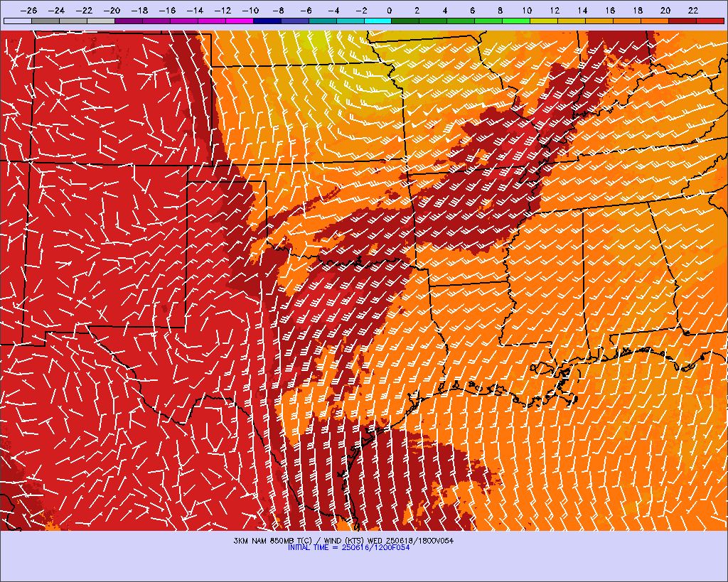This screenshot has width=728, height=582.
Task: Click the "20" legend label
Action: coord(665,10)
